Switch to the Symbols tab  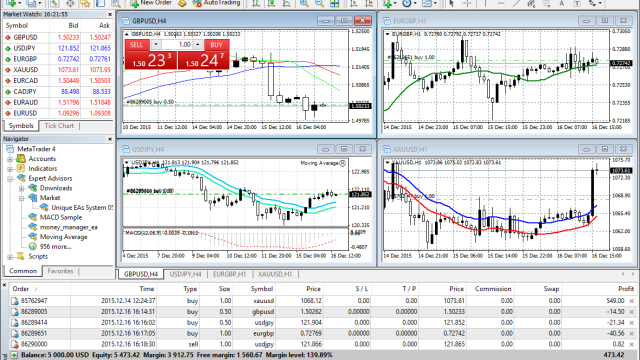click(x=21, y=126)
